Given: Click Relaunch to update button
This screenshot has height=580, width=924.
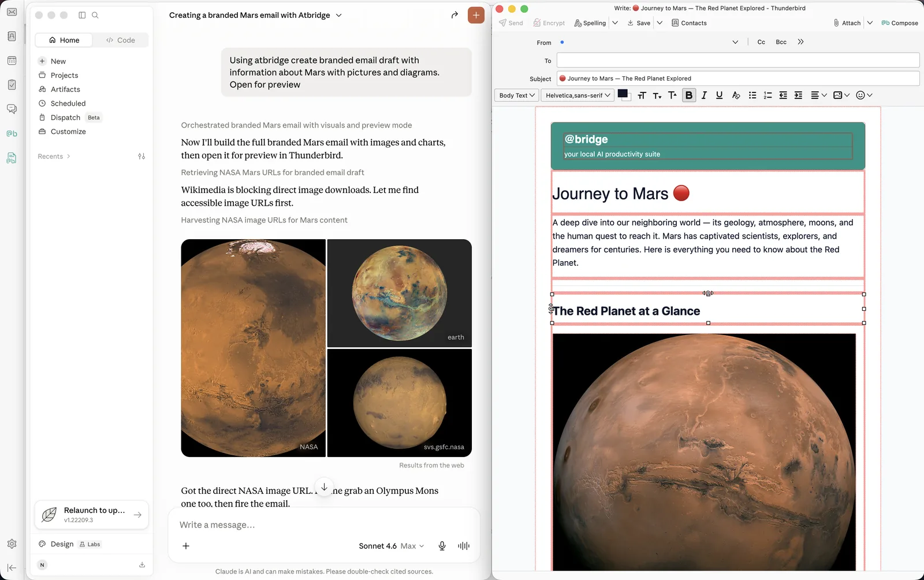Looking at the screenshot, I should point(92,515).
